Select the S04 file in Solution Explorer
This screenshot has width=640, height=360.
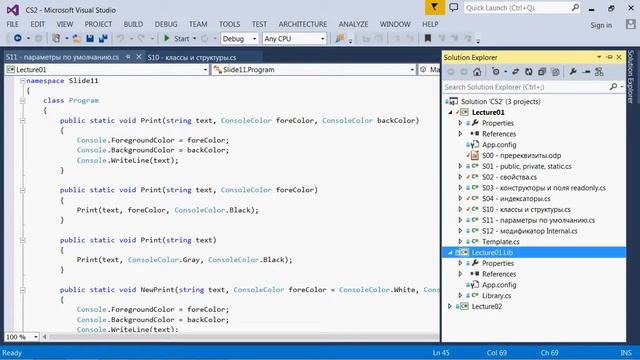[516, 199]
